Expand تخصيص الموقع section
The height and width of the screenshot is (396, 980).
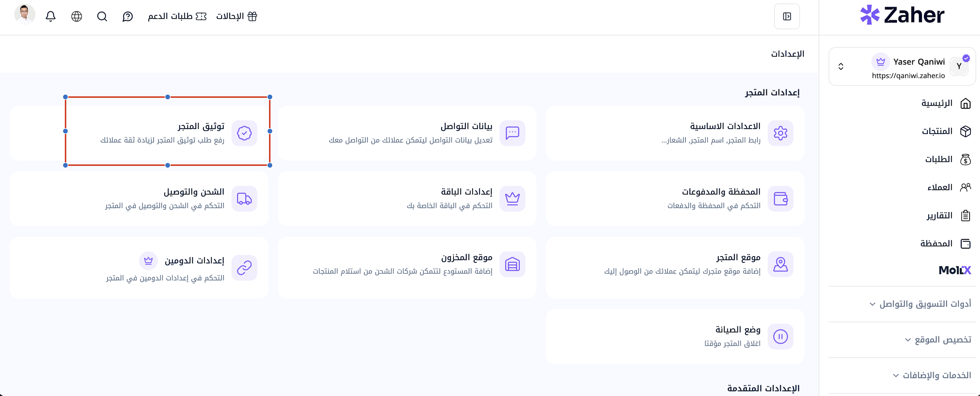(x=938, y=339)
